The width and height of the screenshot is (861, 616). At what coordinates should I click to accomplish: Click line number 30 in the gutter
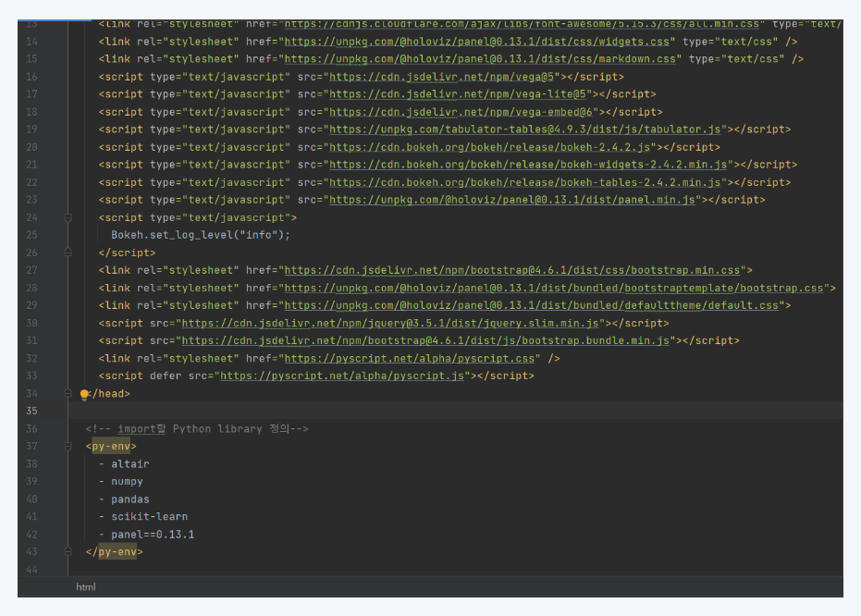coord(31,324)
